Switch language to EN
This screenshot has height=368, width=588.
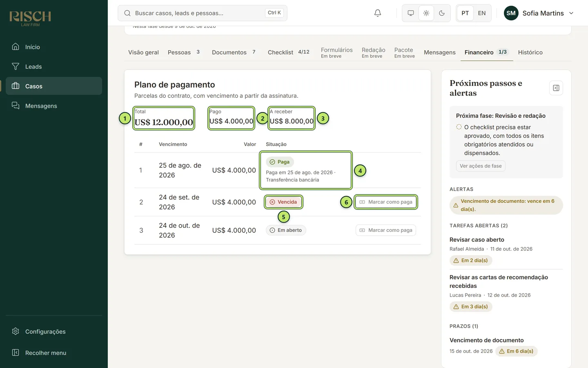[482, 13]
